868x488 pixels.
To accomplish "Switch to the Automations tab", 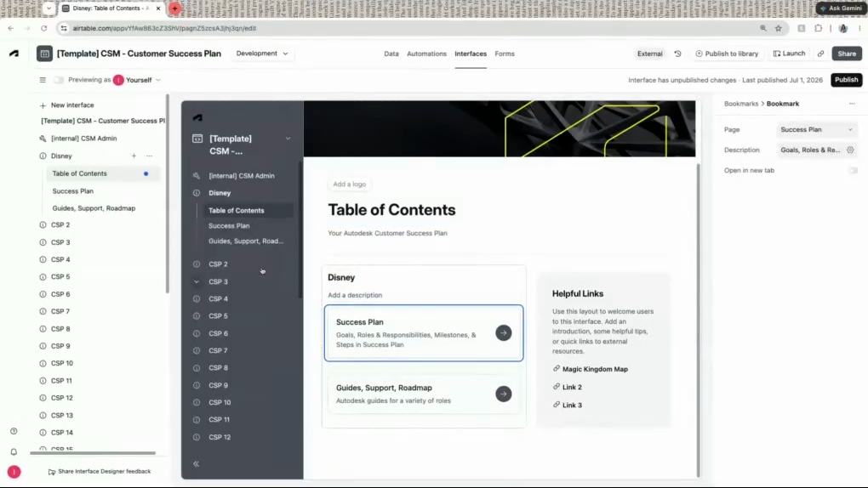I will 426,54.
